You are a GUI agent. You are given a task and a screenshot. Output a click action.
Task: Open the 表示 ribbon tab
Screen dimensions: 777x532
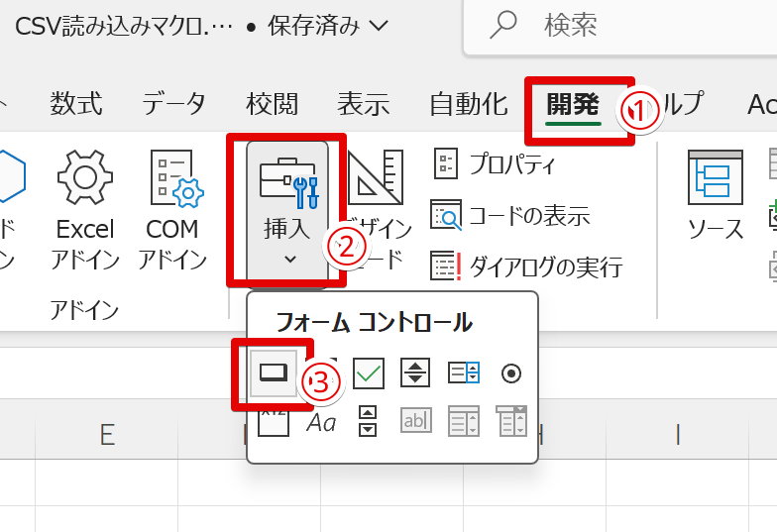[363, 104]
